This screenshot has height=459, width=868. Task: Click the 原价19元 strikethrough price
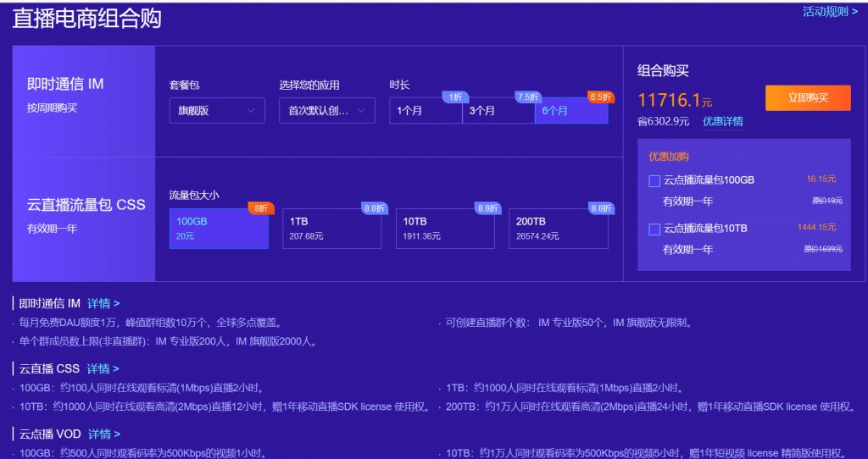pos(827,201)
